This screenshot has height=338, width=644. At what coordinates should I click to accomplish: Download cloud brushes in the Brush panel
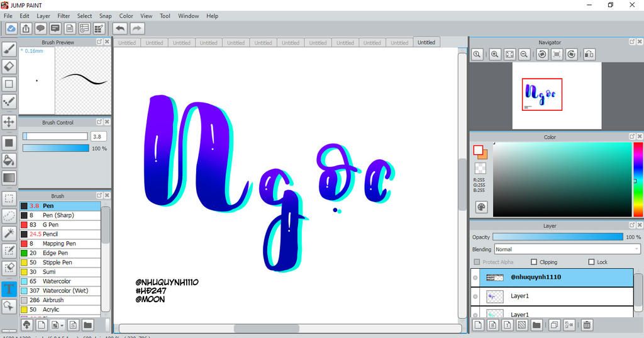point(27,325)
